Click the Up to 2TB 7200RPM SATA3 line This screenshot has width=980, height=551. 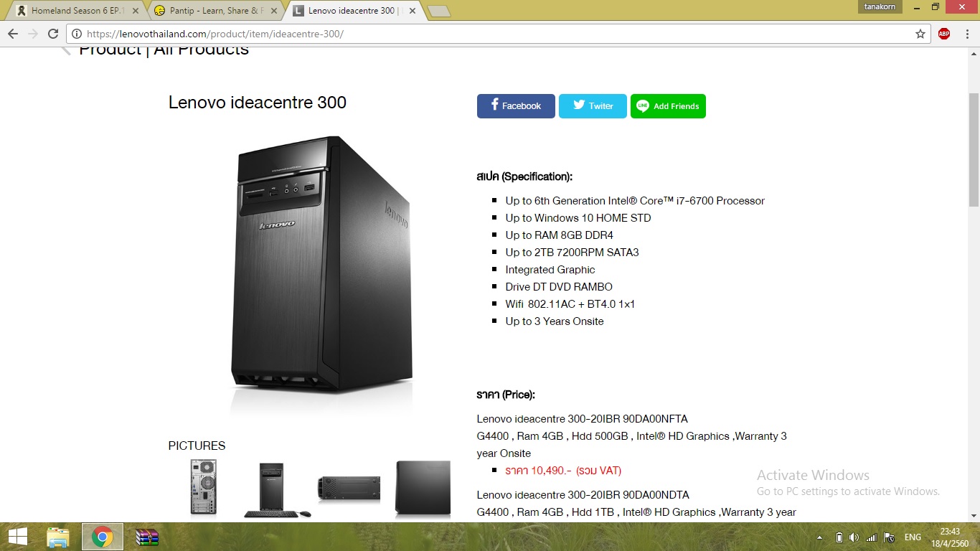click(572, 253)
